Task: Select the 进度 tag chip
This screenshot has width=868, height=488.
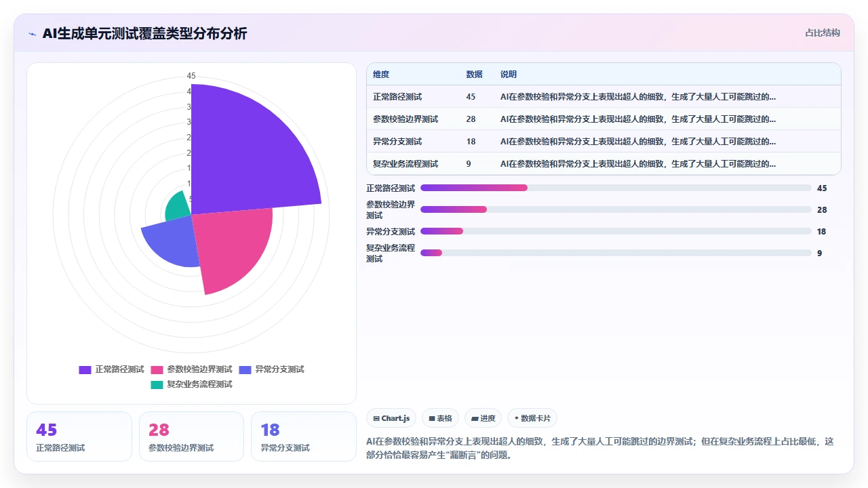Action: click(483, 418)
